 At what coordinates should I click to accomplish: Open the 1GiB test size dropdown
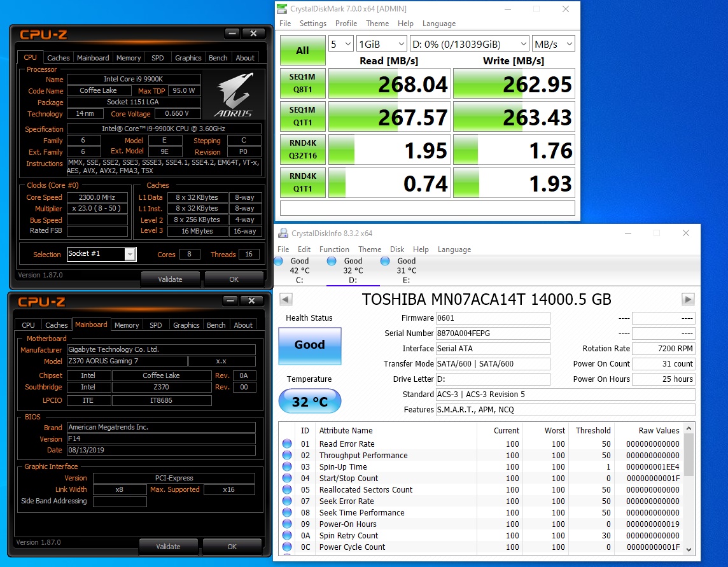[381, 44]
